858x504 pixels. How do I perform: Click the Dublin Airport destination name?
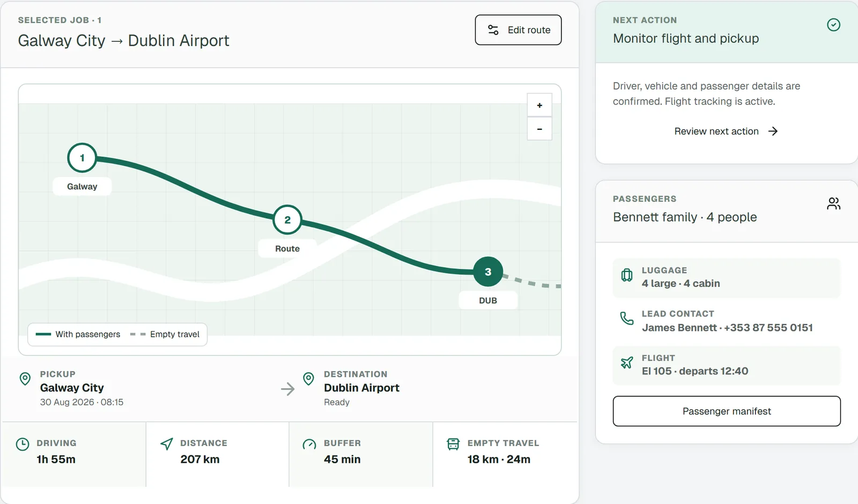[361, 388]
